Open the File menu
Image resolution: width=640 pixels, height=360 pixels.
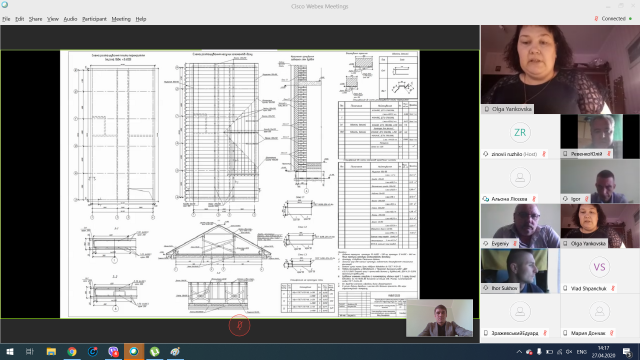click(6, 19)
